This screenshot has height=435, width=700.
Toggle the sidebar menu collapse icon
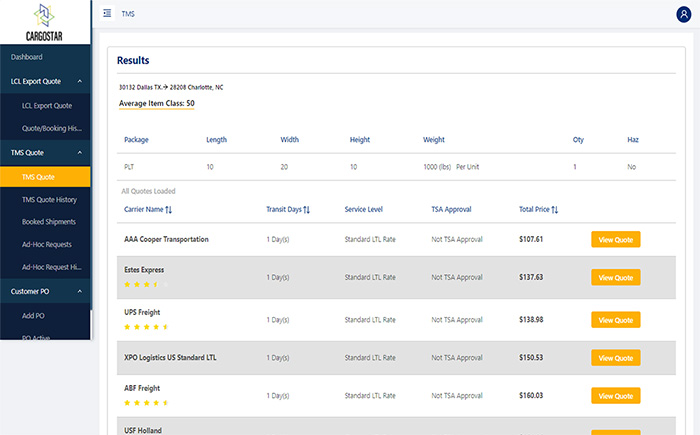[x=107, y=13]
